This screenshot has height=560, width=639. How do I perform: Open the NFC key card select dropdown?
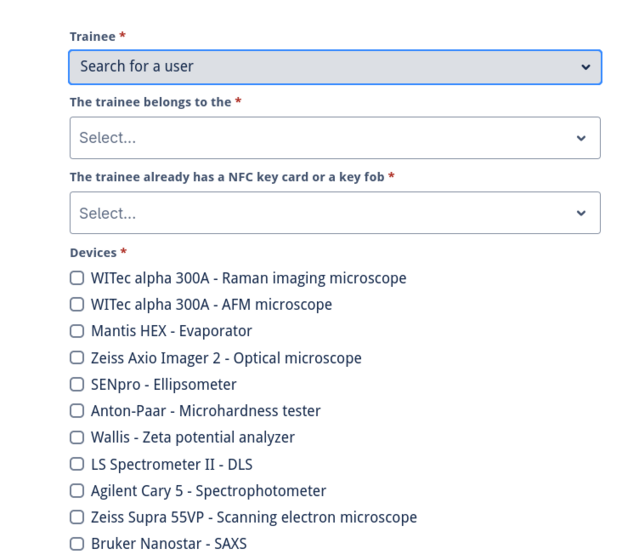pos(335,213)
